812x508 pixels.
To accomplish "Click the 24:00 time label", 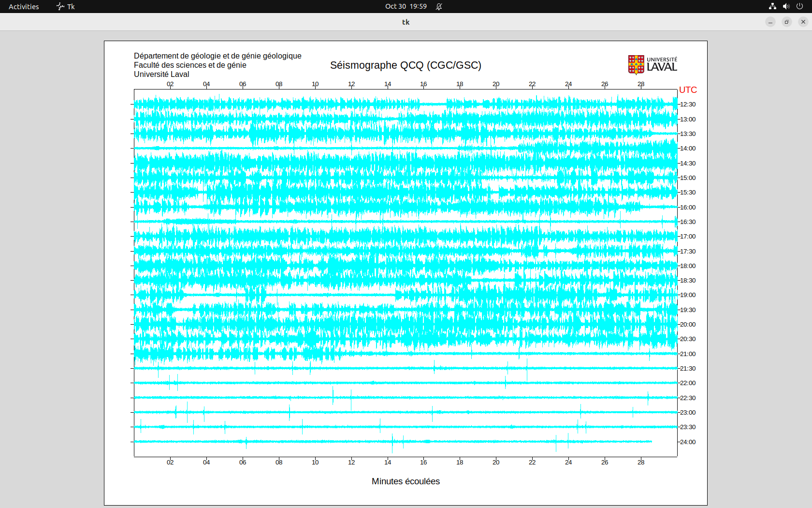I will [x=688, y=442].
